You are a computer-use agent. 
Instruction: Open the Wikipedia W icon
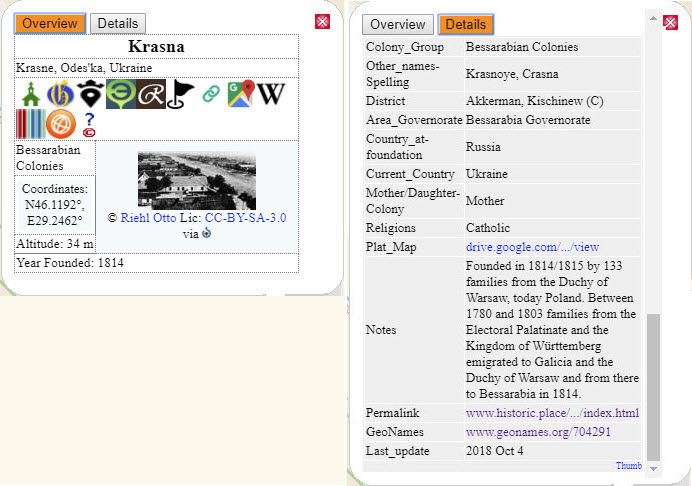pos(272,94)
